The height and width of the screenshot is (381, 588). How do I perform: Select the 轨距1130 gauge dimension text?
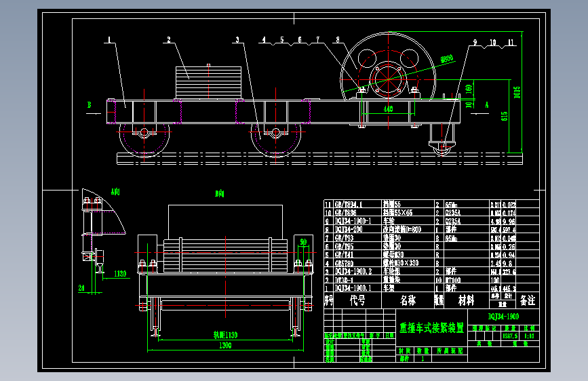(225, 335)
